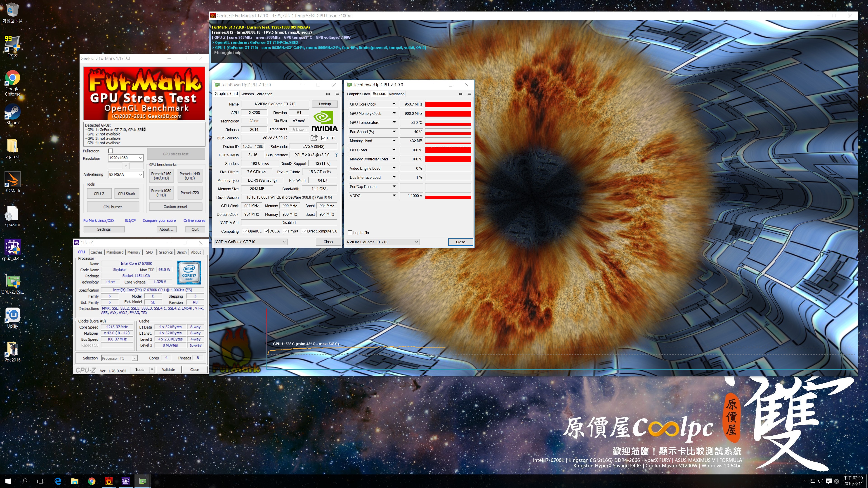Open File Explorer from the taskbar
Image resolution: width=868 pixels, height=488 pixels.
click(x=75, y=481)
